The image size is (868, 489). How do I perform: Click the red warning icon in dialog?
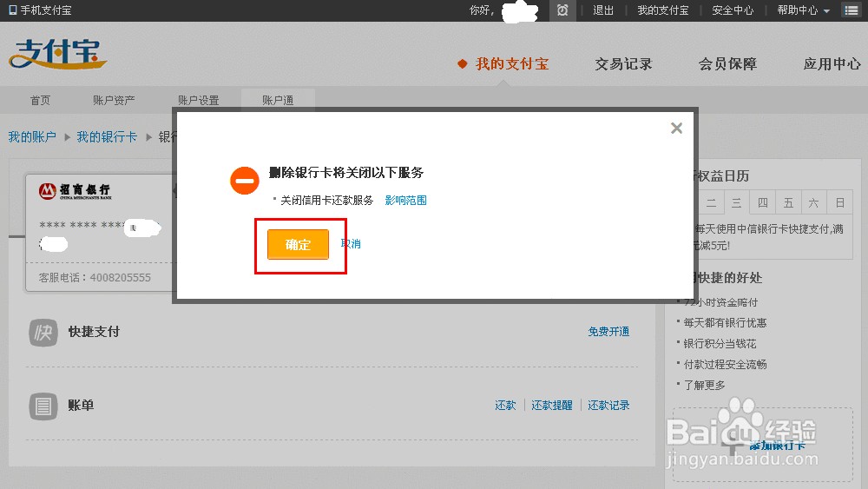(244, 181)
